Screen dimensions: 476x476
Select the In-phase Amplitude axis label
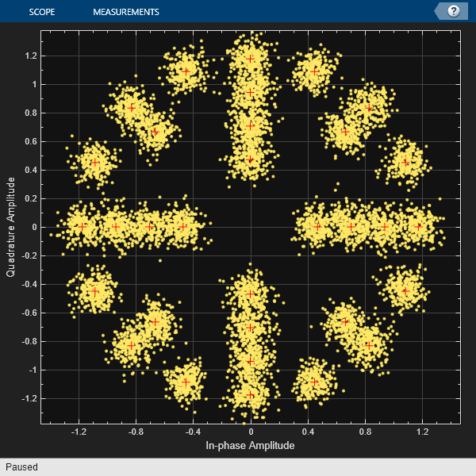coord(250,446)
